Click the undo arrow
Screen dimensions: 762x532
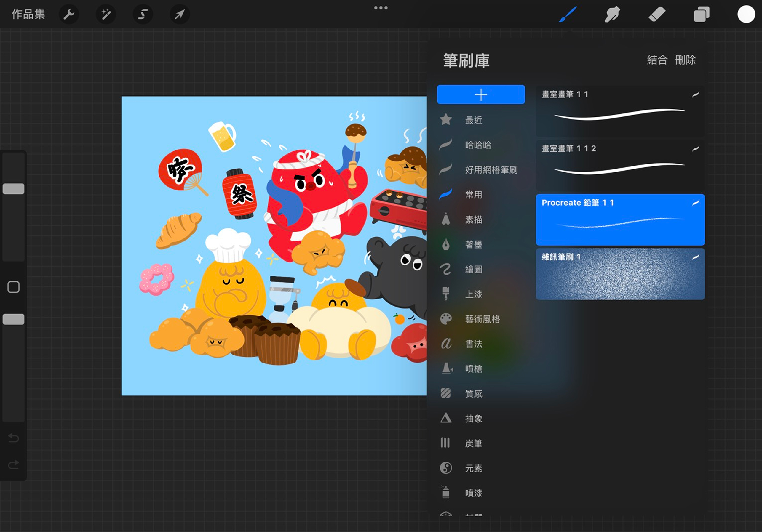pyautogui.click(x=14, y=438)
